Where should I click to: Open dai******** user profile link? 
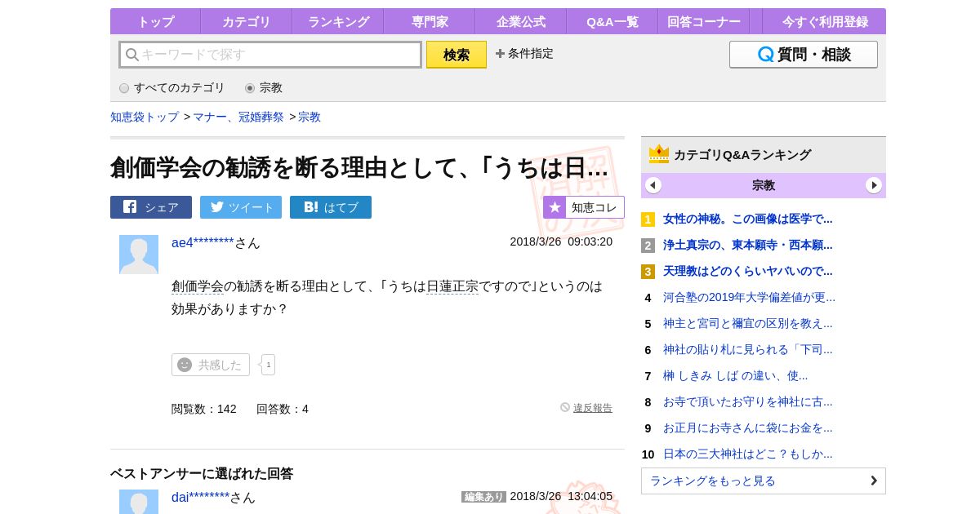click(x=201, y=497)
